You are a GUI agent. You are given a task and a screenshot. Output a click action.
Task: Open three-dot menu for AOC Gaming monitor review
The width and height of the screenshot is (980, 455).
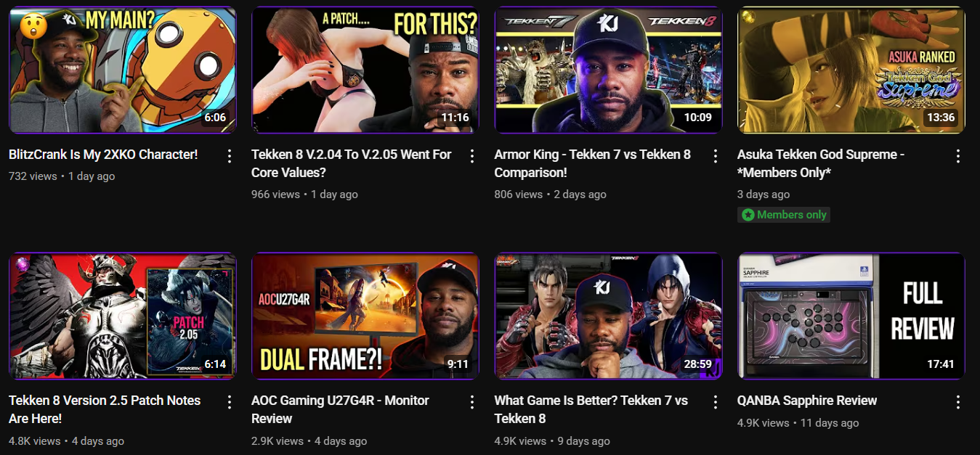pos(472,402)
